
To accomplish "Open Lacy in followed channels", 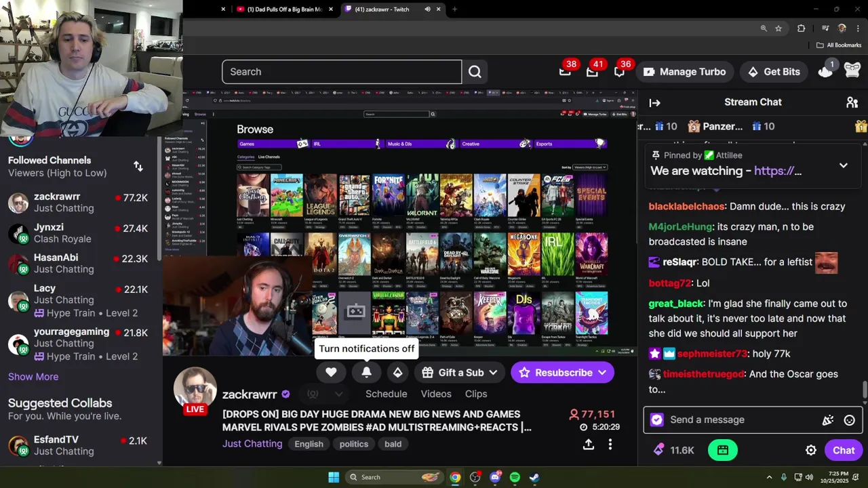I will (81, 300).
